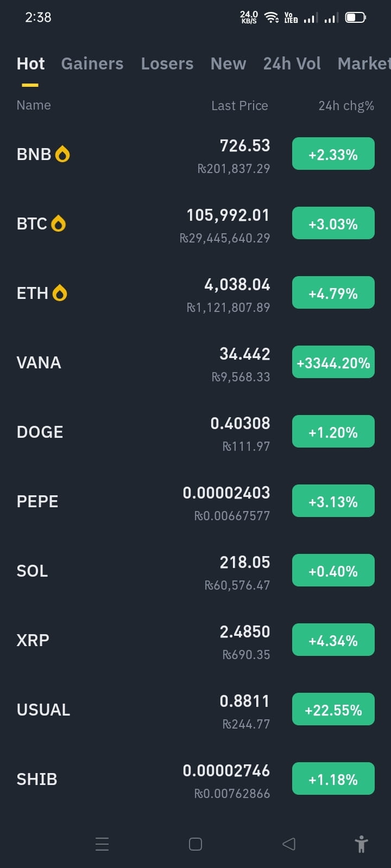Switch to the Losers tab
The image size is (391, 868).
[x=167, y=63]
